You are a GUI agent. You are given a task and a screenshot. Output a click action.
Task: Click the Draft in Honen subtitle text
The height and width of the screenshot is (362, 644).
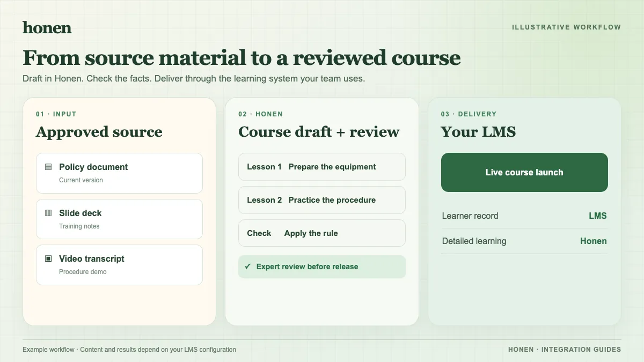(x=194, y=79)
